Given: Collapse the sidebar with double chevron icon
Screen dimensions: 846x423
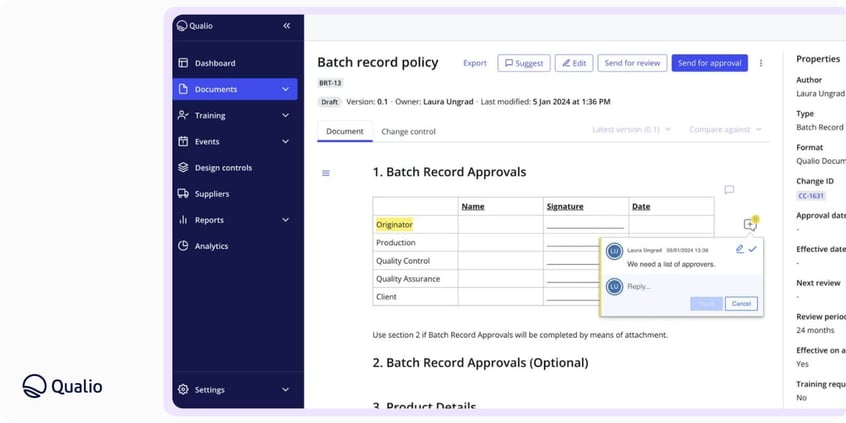Looking at the screenshot, I should (286, 26).
